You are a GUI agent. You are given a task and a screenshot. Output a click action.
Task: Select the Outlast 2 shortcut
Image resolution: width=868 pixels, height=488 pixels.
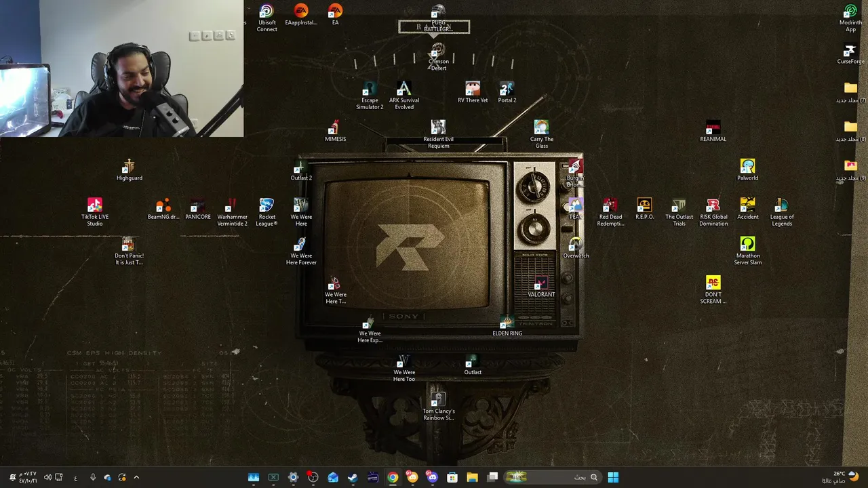(x=301, y=170)
